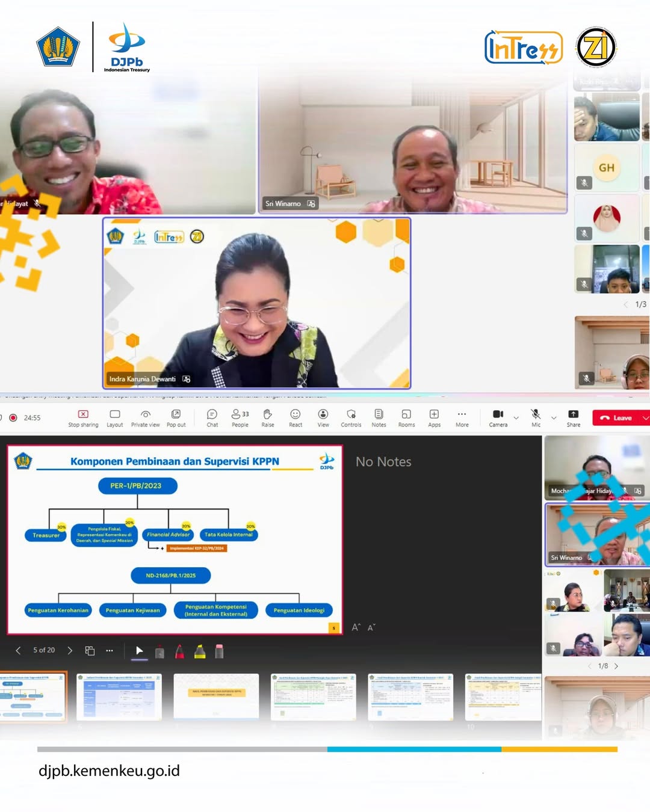Raise your hand in the meeting

click(x=268, y=417)
